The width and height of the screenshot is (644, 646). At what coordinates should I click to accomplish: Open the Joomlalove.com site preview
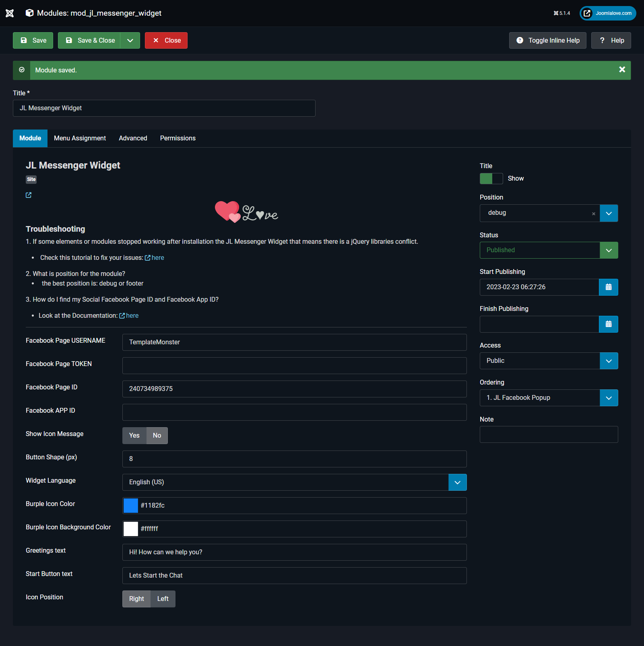608,13
